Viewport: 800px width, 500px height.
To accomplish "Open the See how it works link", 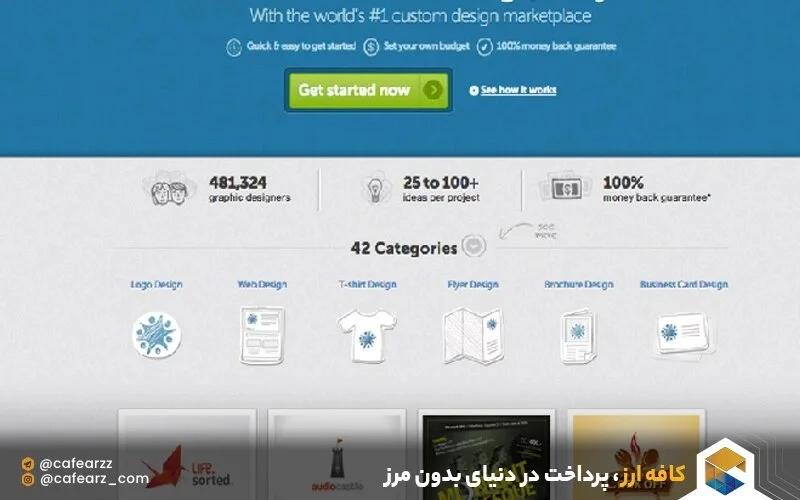I will point(518,90).
